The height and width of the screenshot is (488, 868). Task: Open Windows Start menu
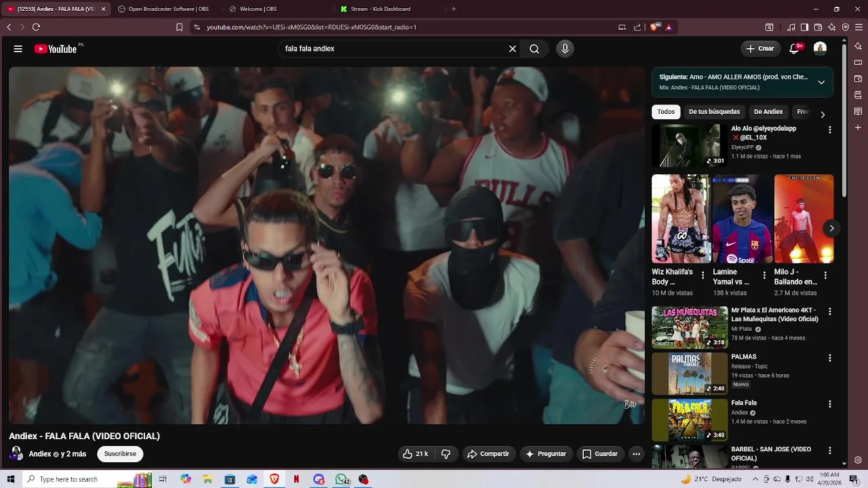pyautogui.click(x=10, y=479)
